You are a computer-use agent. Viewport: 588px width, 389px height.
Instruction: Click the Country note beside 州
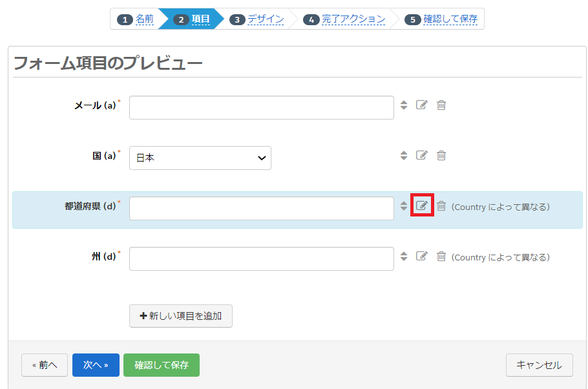point(501,257)
